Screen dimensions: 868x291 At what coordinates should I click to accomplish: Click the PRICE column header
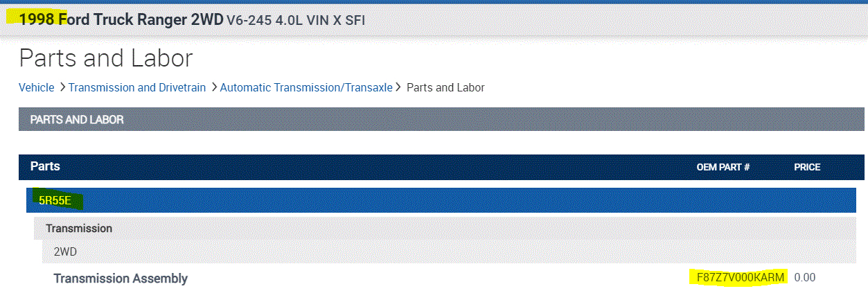(807, 168)
